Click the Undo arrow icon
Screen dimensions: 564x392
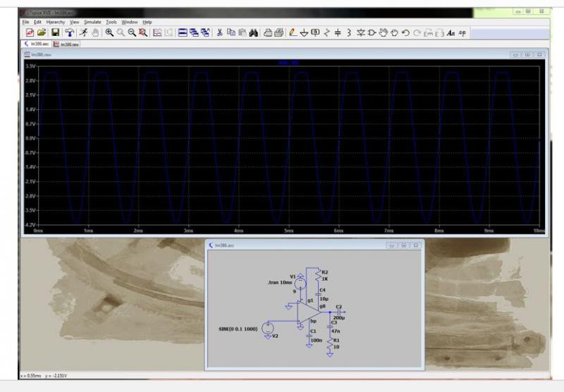click(406, 33)
